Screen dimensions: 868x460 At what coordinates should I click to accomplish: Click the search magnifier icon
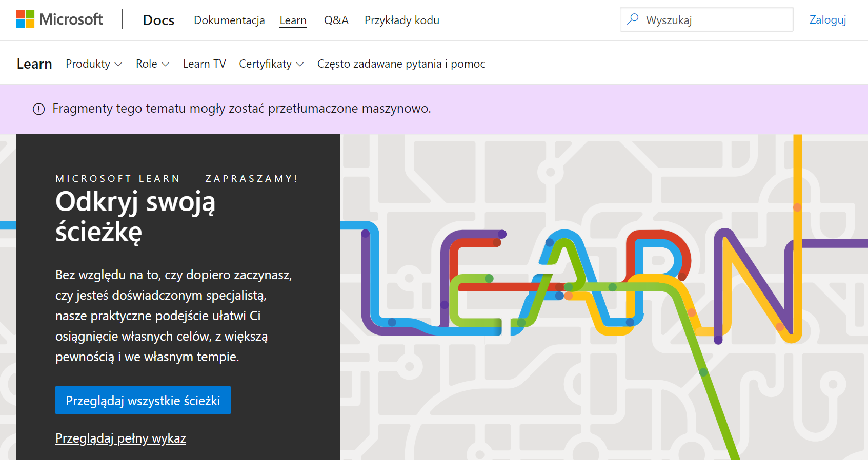[x=633, y=19]
